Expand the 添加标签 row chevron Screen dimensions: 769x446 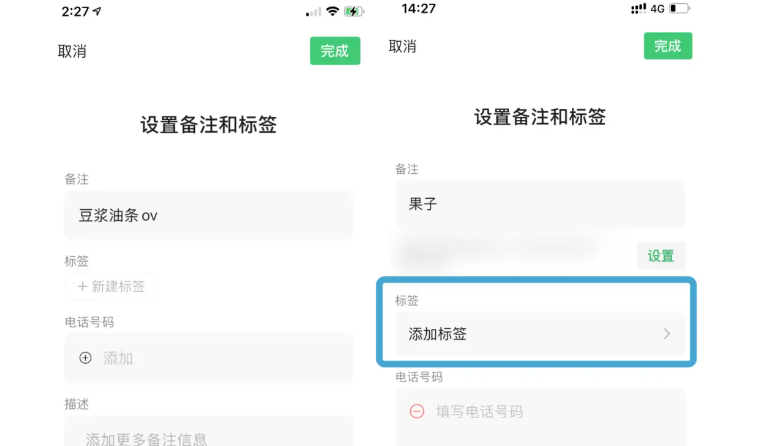coord(667,334)
